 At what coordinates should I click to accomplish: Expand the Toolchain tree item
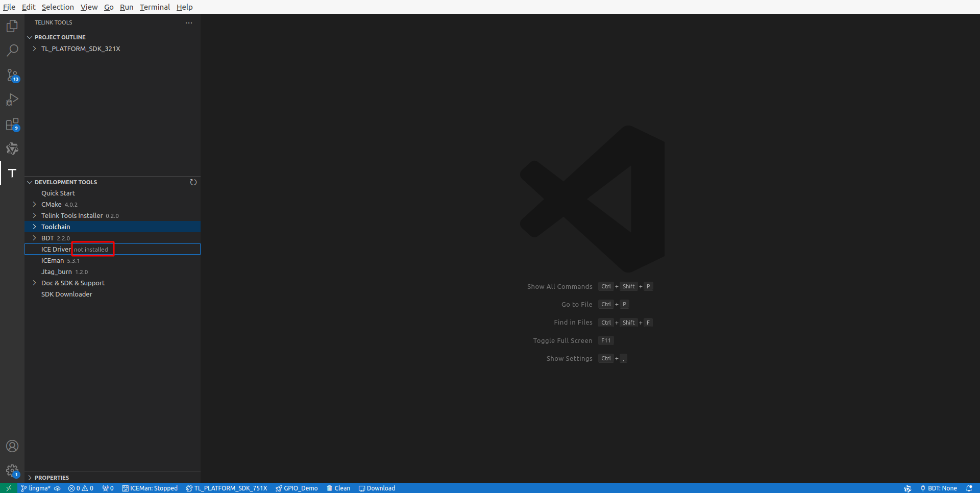pos(34,227)
